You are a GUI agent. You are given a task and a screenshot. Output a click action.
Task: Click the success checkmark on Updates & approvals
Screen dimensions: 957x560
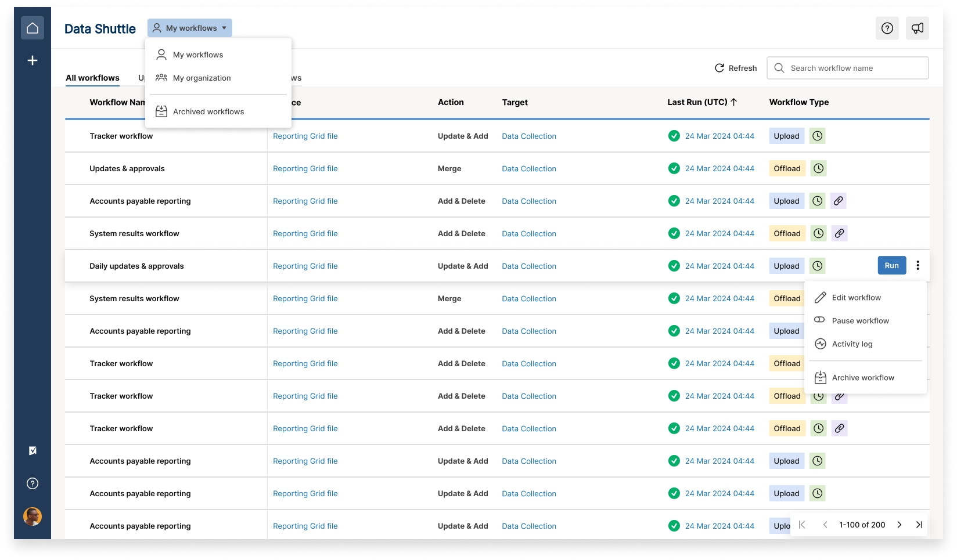click(x=674, y=168)
